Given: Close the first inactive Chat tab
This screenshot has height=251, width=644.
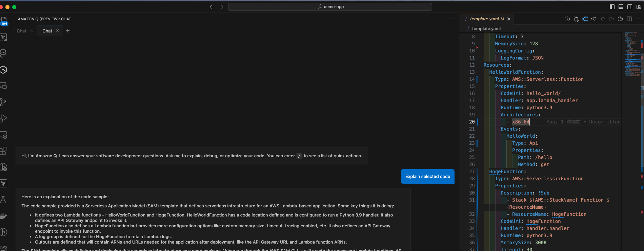Looking at the screenshot, I should click(x=32, y=31).
